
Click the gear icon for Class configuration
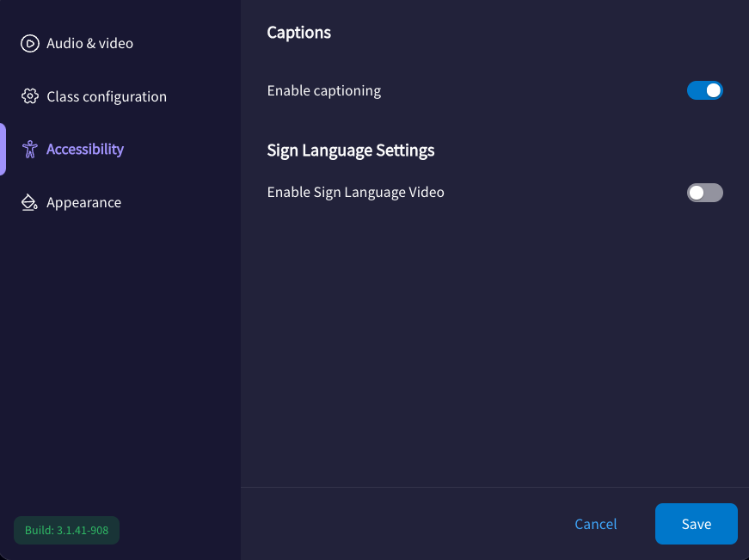(30, 96)
